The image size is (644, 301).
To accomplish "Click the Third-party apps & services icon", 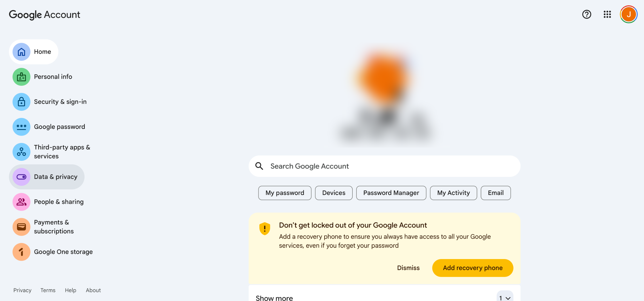I will tap(21, 152).
